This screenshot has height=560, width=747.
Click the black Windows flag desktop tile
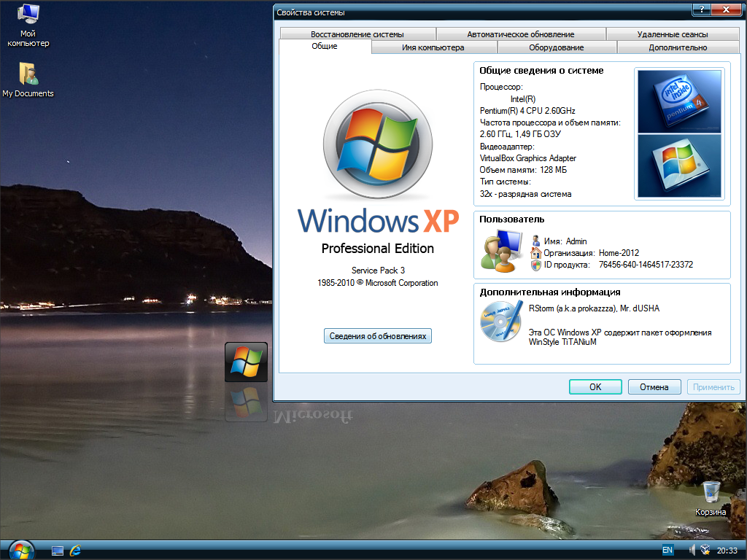pyautogui.click(x=246, y=362)
